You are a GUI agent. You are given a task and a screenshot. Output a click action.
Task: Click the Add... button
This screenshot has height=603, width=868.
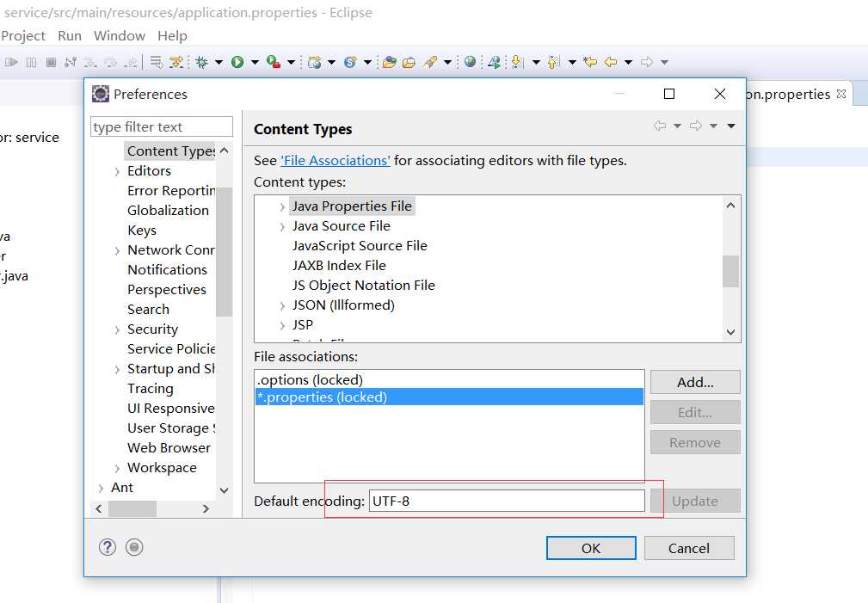[695, 382]
